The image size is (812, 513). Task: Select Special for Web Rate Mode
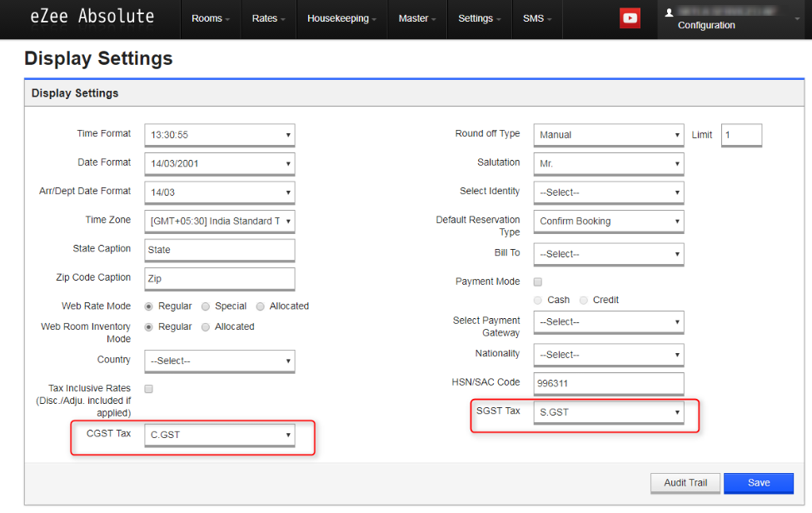[206, 306]
